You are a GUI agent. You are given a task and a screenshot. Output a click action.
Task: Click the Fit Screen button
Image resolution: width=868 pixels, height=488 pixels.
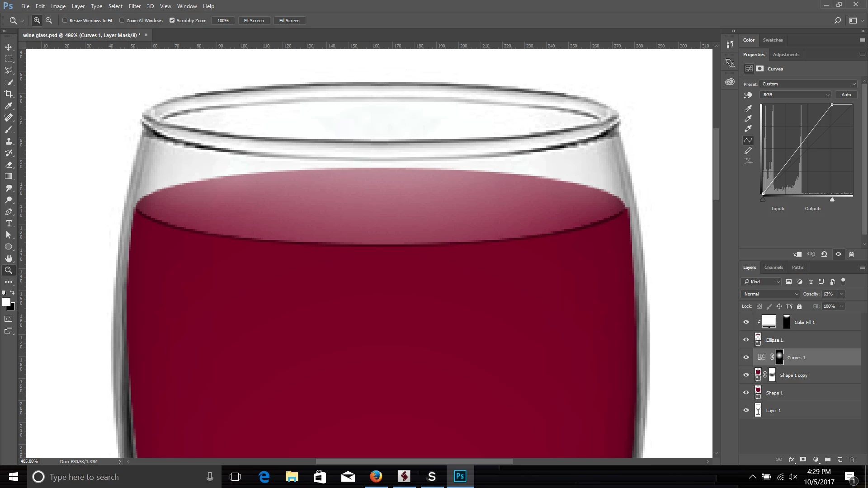pyautogui.click(x=254, y=21)
